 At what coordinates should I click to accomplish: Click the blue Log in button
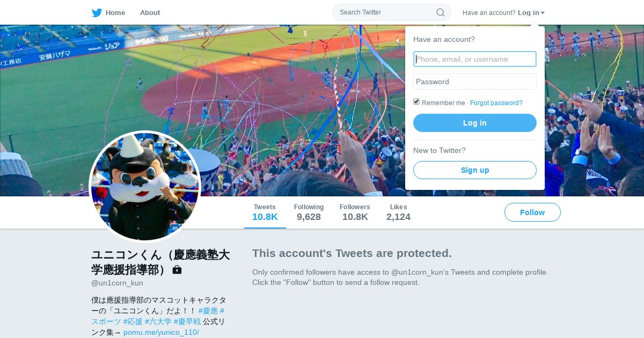tap(475, 123)
